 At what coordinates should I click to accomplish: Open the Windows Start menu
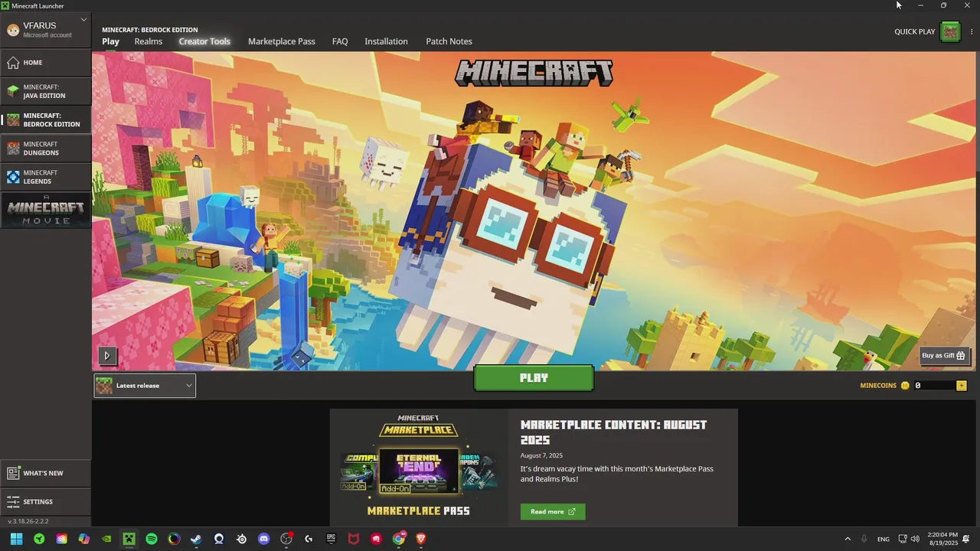pos(16,539)
